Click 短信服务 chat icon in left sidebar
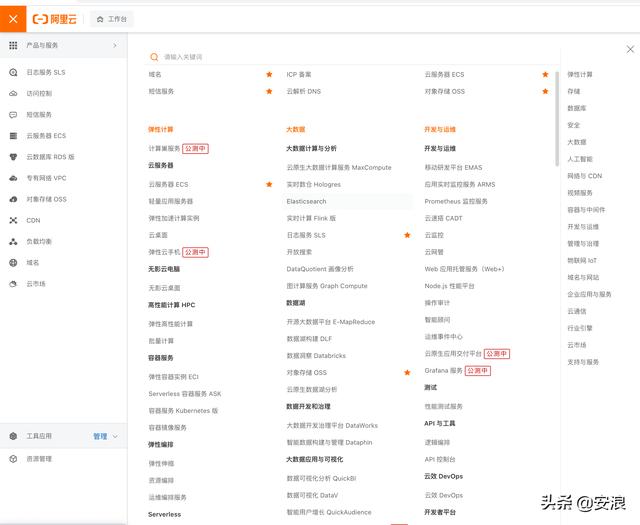The width and height of the screenshot is (640, 525). 13,115
